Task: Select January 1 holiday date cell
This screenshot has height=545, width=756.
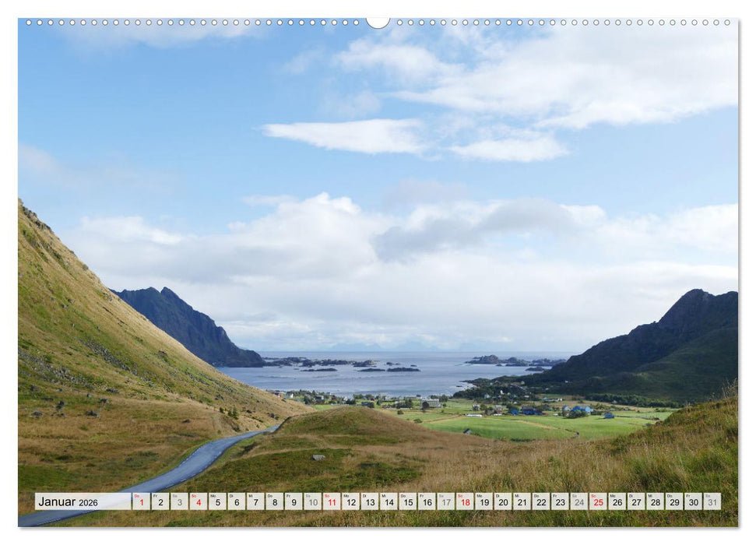Action: coord(141,501)
